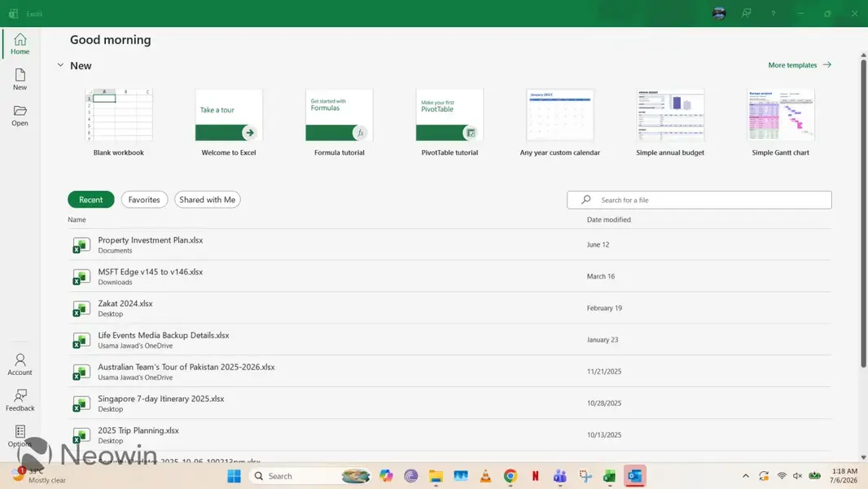868x489 pixels.
Task: Click Excel icon beside Property Investment Plan
Action: [x=81, y=244]
